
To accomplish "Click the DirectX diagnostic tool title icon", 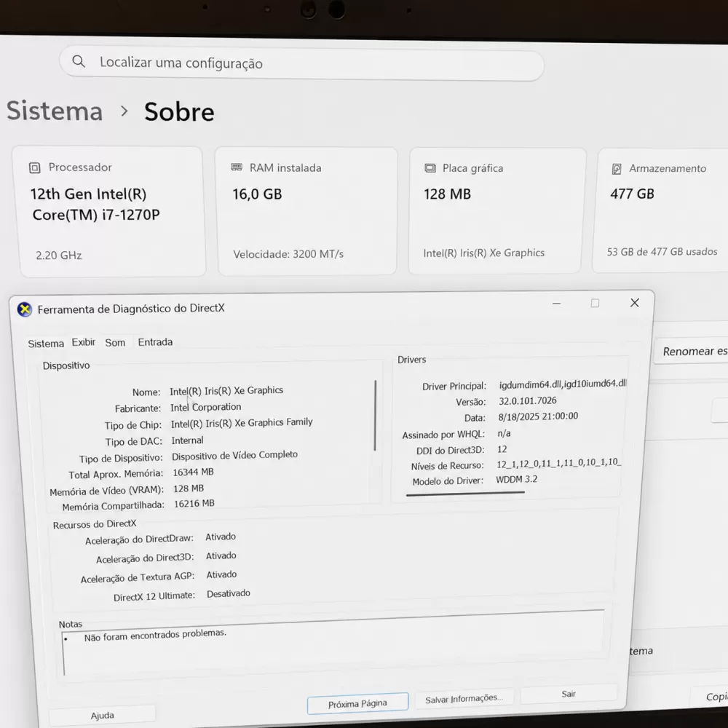I will pos(24,309).
